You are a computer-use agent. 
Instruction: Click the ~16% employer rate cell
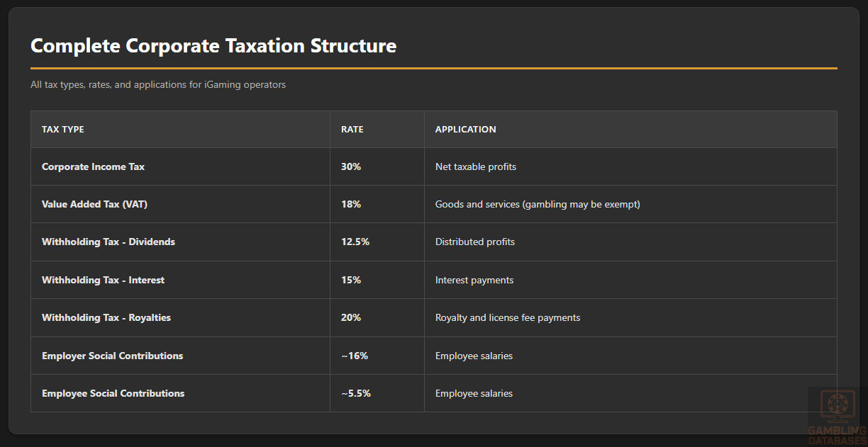pos(355,356)
